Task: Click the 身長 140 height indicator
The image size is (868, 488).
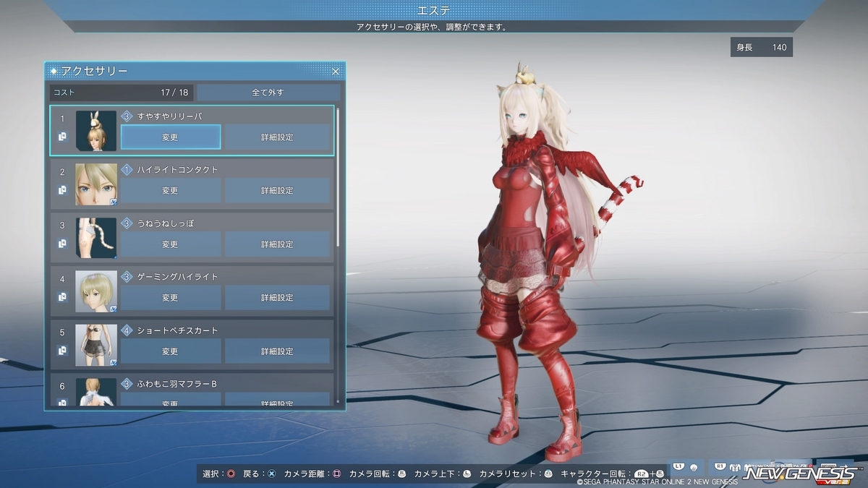Action: pyautogui.click(x=762, y=47)
